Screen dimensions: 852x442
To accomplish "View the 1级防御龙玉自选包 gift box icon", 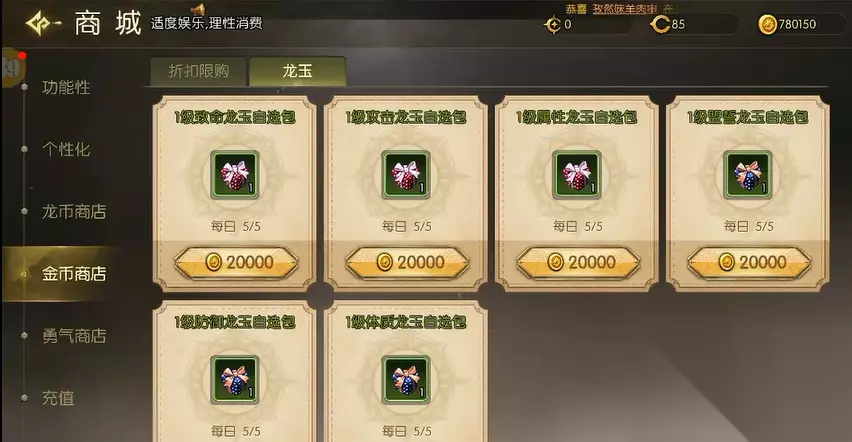I will [x=235, y=380].
